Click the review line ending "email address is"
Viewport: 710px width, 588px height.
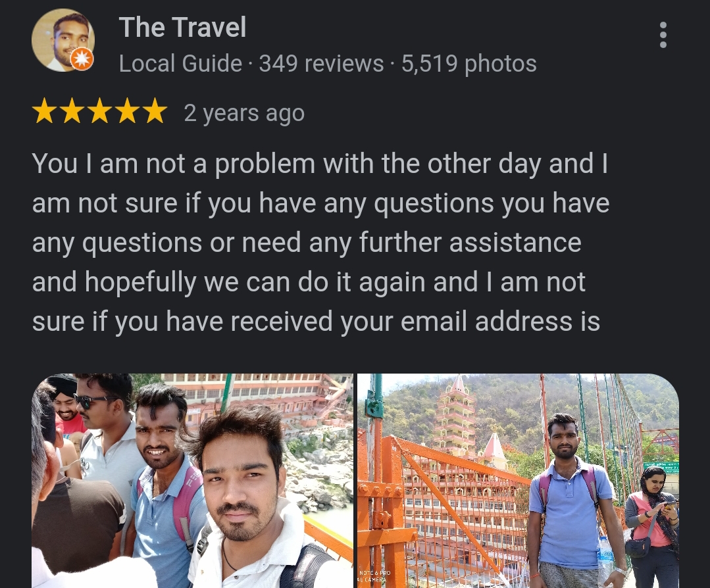[x=316, y=322]
